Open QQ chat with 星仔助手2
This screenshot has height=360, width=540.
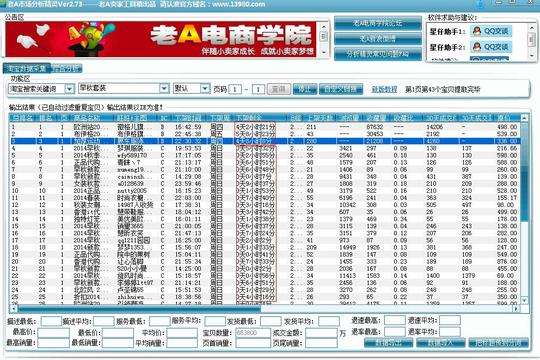tap(491, 47)
